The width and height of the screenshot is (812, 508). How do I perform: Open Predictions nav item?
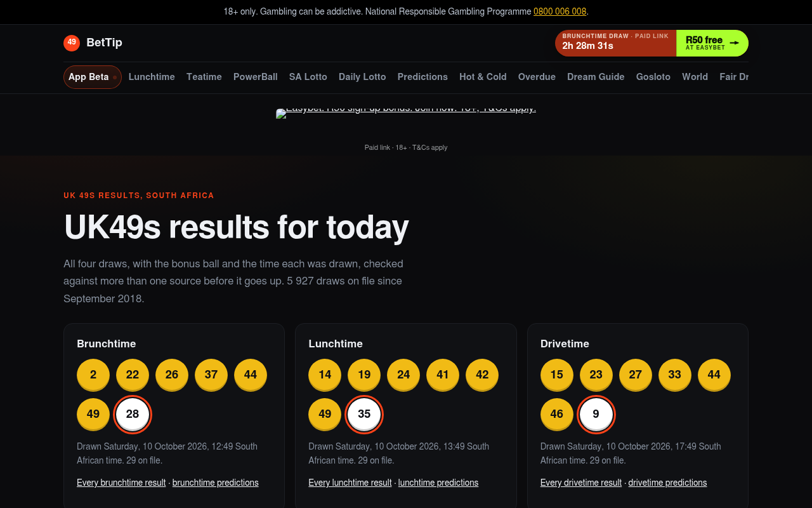click(x=422, y=77)
